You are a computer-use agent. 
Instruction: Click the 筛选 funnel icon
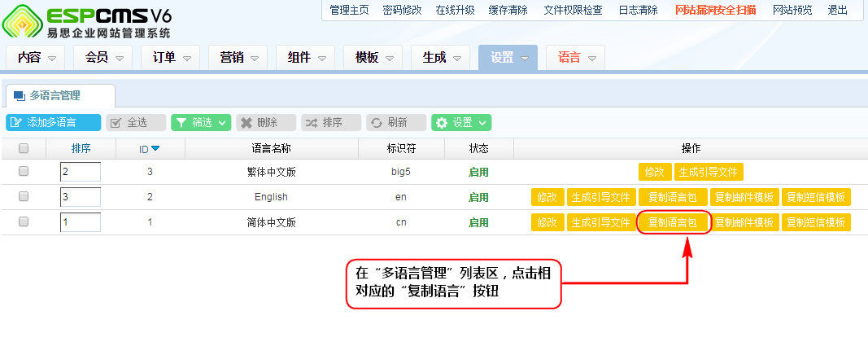[181, 123]
